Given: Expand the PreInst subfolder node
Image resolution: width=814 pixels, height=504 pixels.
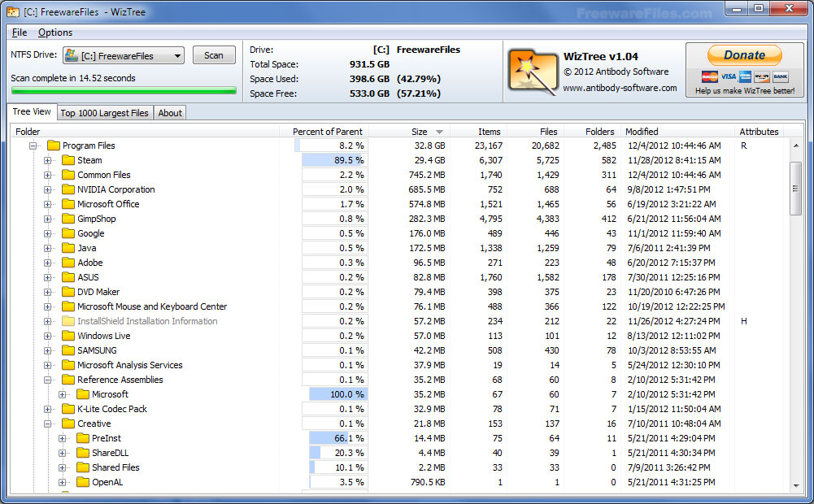Looking at the screenshot, I should (63, 439).
